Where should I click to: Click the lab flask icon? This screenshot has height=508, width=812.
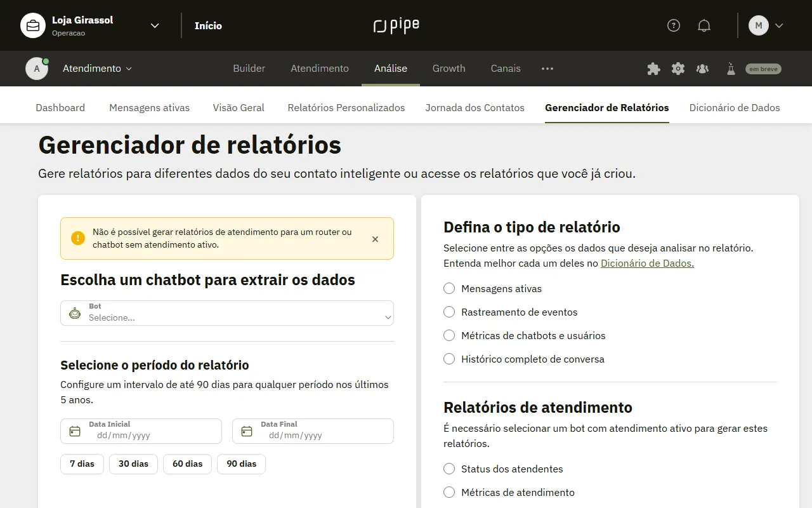click(x=731, y=69)
